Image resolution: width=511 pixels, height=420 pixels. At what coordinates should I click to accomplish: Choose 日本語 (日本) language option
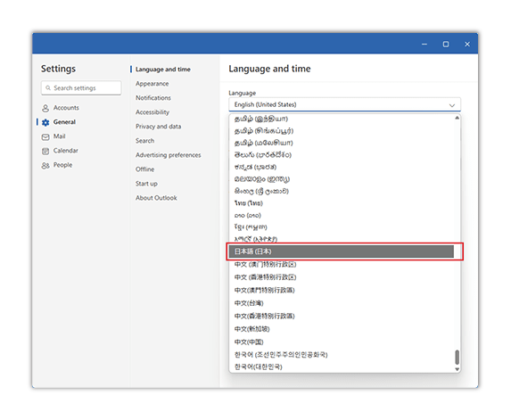[342, 251]
